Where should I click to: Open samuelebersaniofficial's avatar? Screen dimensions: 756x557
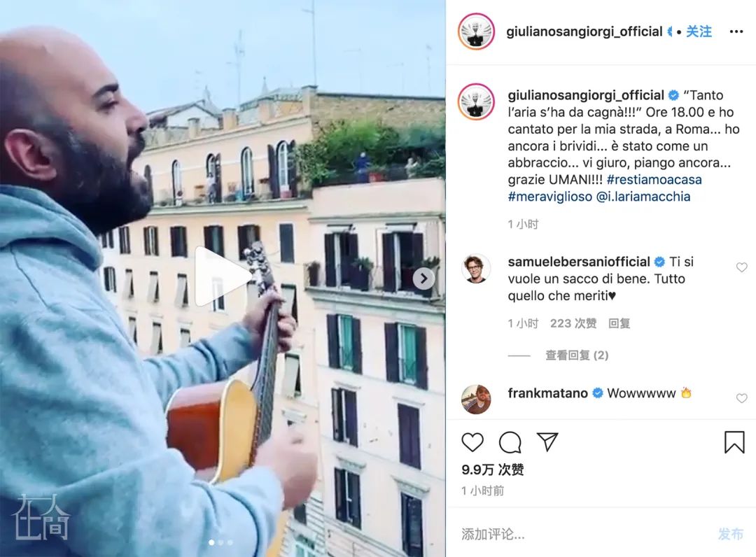(x=476, y=269)
